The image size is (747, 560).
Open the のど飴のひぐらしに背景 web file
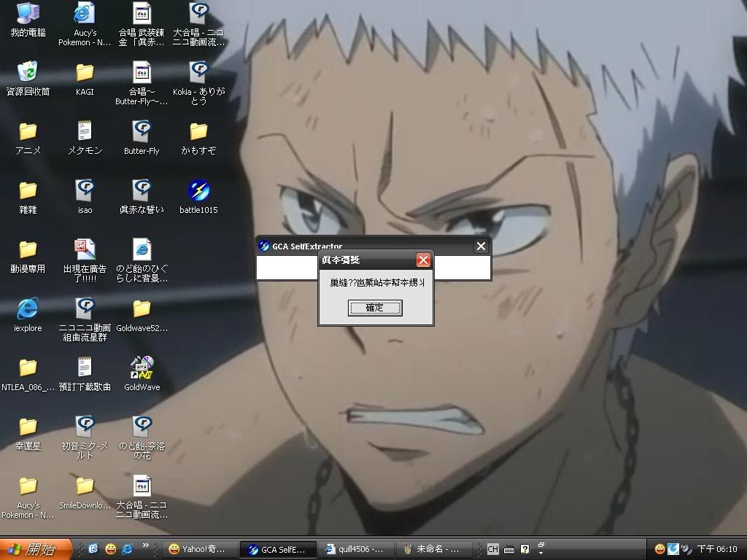click(x=142, y=260)
